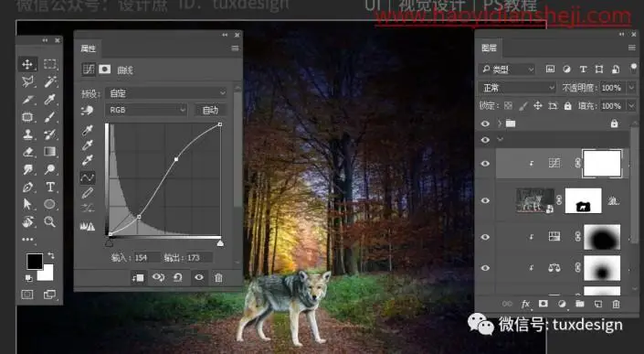Toggle the curves layer visibility in Properties
The image size is (644, 354).
click(x=199, y=277)
